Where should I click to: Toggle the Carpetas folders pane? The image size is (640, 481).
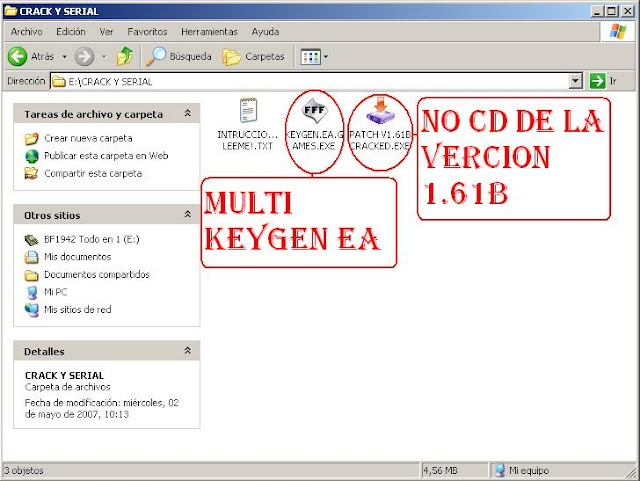[253, 57]
